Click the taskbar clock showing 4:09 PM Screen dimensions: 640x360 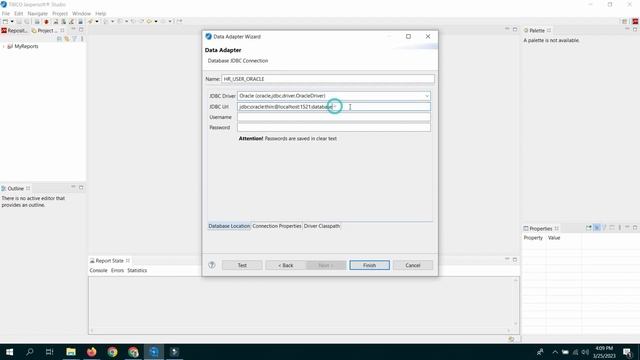click(604, 352)
